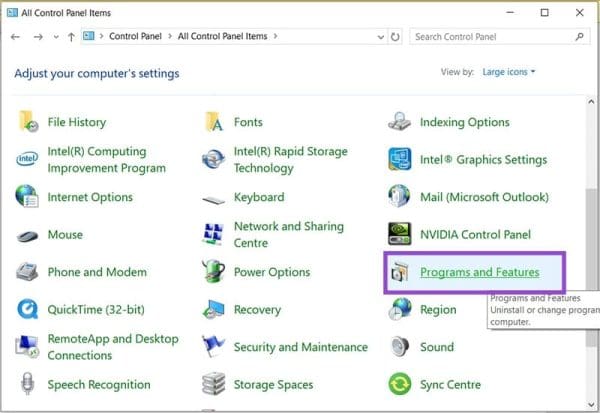Click the Sound speaker icon
This screenshot has height=413, width=600.
click(399, 346)
